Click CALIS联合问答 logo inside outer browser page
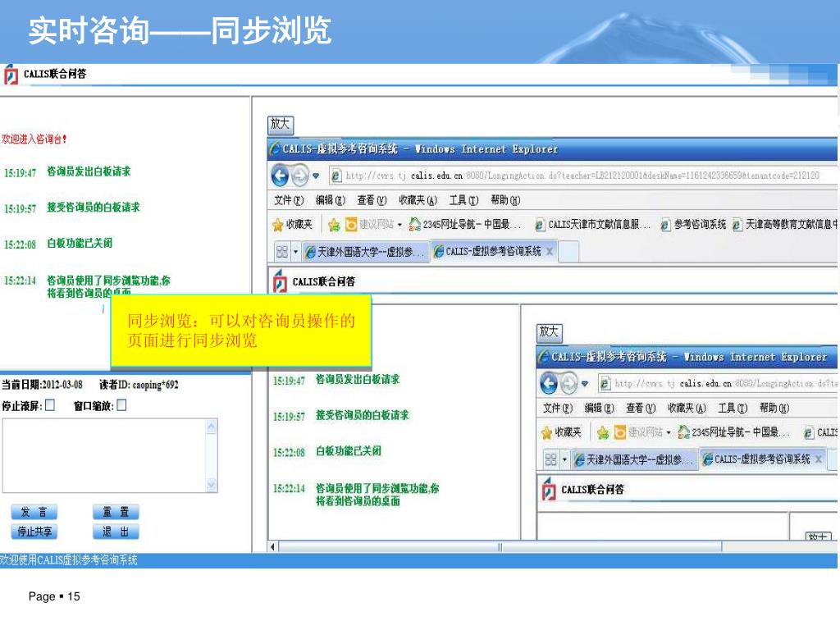This screenshot has width=840, height=630. 280,282
